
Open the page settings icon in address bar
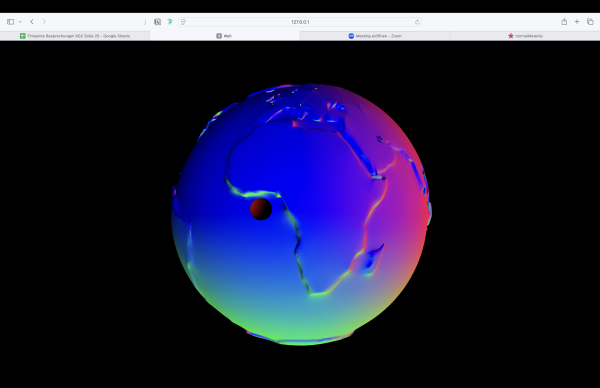(x=183, y=22)
